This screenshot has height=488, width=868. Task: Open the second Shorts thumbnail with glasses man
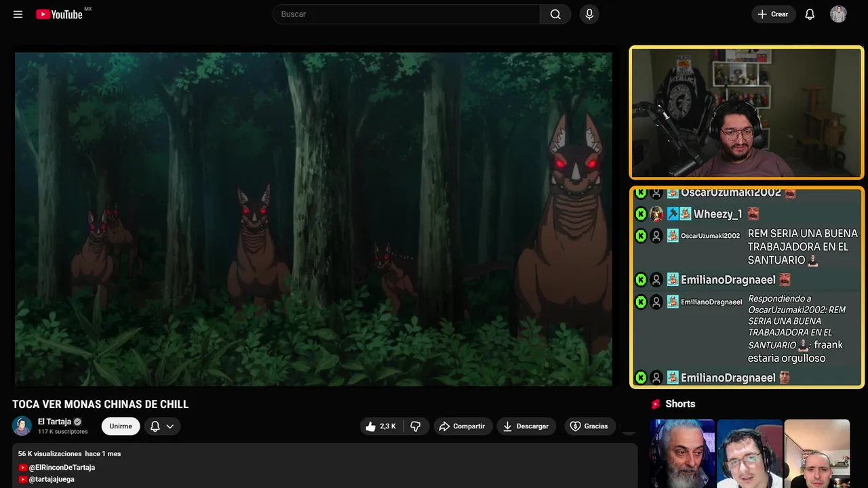coord(749,453)
